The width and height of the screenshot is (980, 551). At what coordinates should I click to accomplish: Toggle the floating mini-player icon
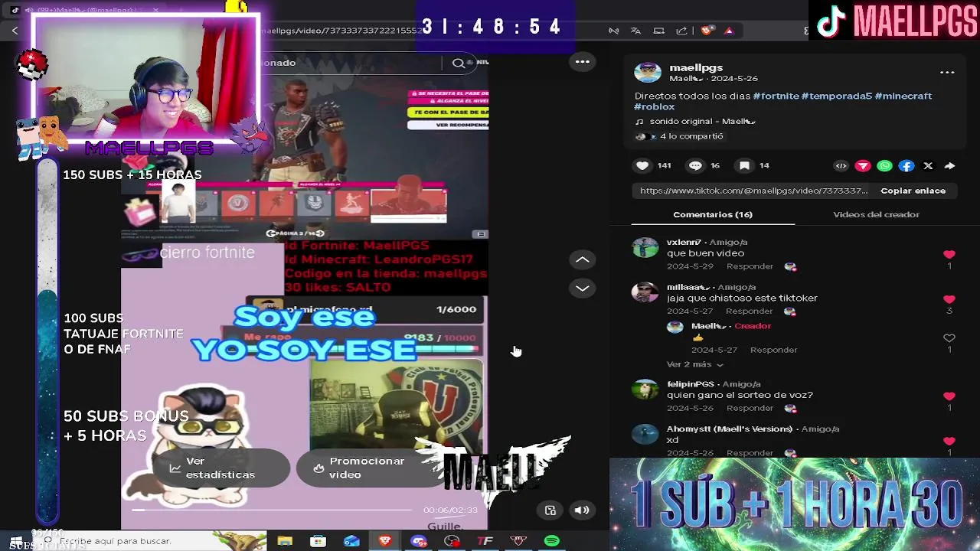point(550,510)
